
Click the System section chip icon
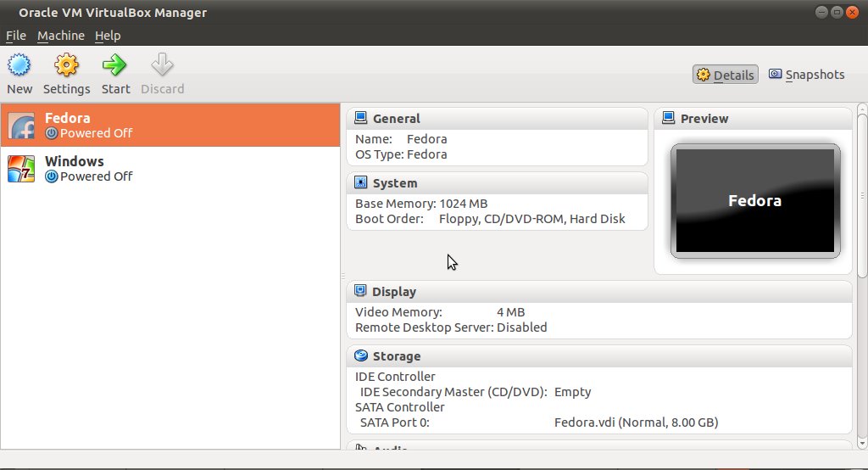pos(361,182)
